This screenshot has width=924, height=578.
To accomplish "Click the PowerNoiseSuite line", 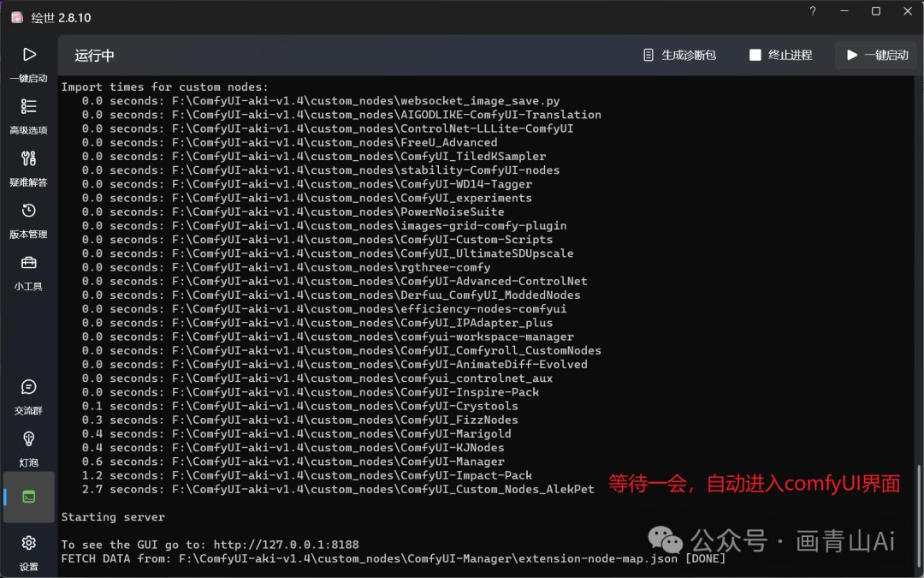I will point(293,212).
